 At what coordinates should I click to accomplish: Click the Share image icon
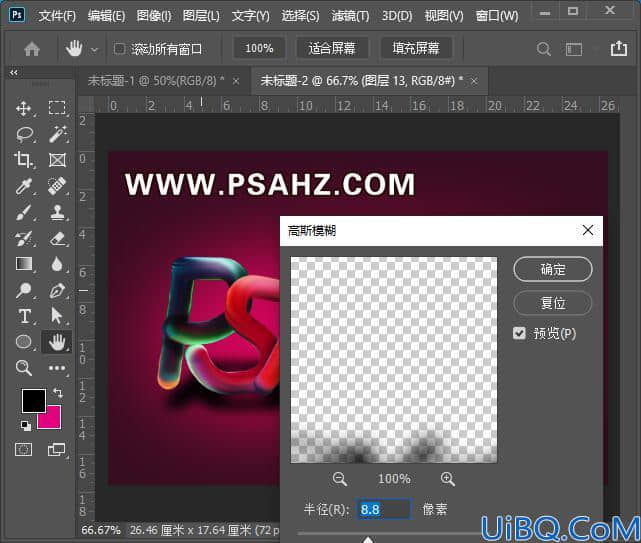(619, 48)
